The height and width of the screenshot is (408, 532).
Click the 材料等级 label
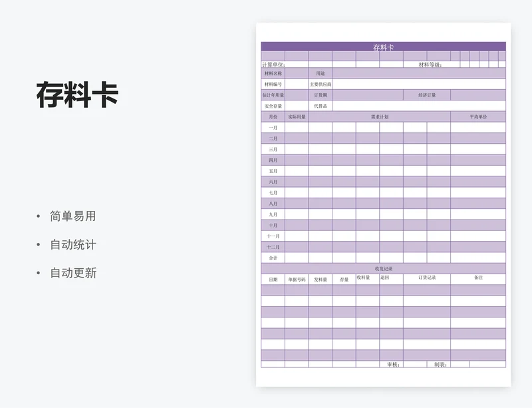430,65
